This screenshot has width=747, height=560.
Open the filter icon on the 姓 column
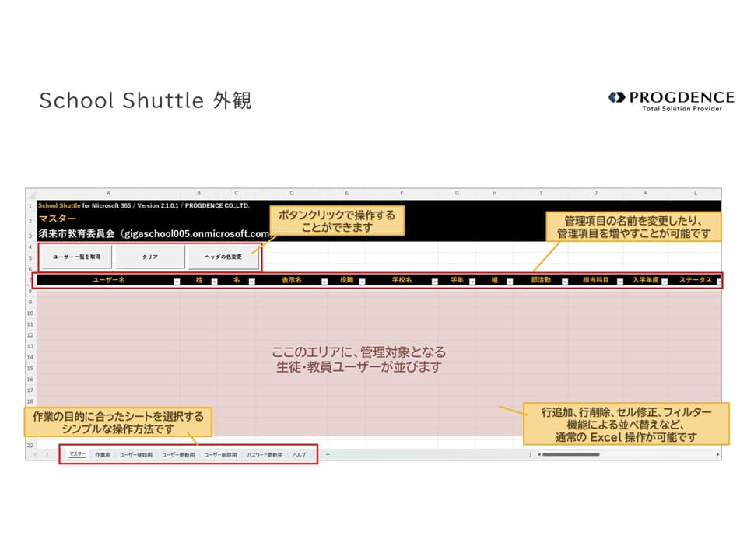pos(215,282)
